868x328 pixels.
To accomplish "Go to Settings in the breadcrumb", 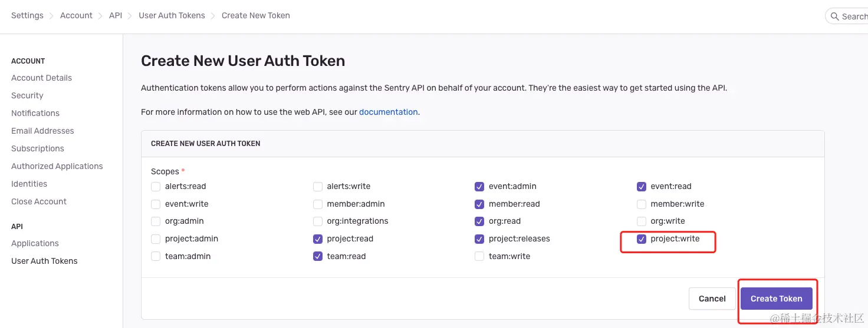I will (x=27, y=15).
